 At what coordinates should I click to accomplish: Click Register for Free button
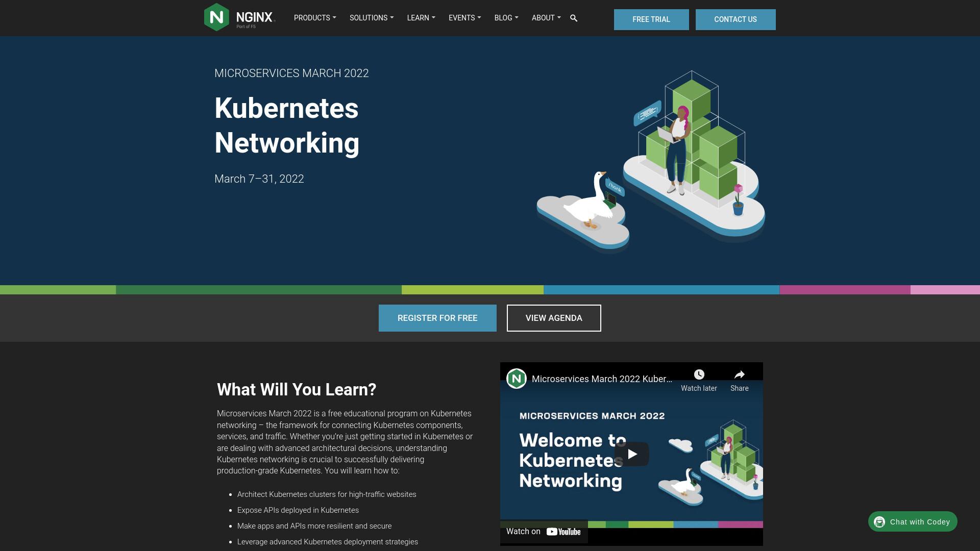pyautogui.click(x=437, y=318)
